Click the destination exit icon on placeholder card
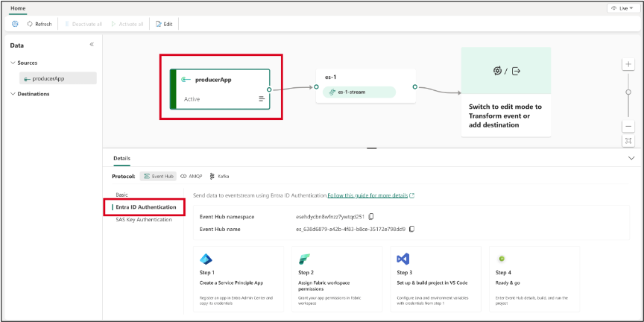The width and height of the screenshot is (644, 322). pos(517,71)
